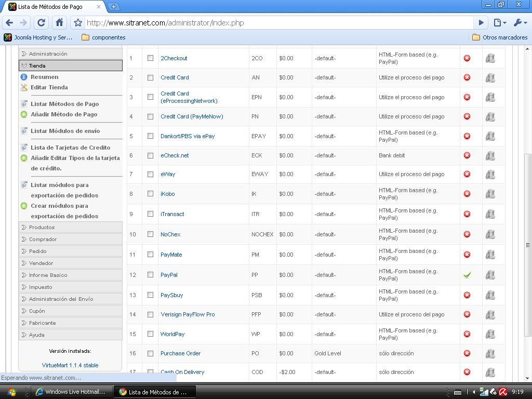The height and width of the screenshot is (399, 532).
Task: Open the wrench settings menu
Action: pyautogui.click(x=520, y=23)
